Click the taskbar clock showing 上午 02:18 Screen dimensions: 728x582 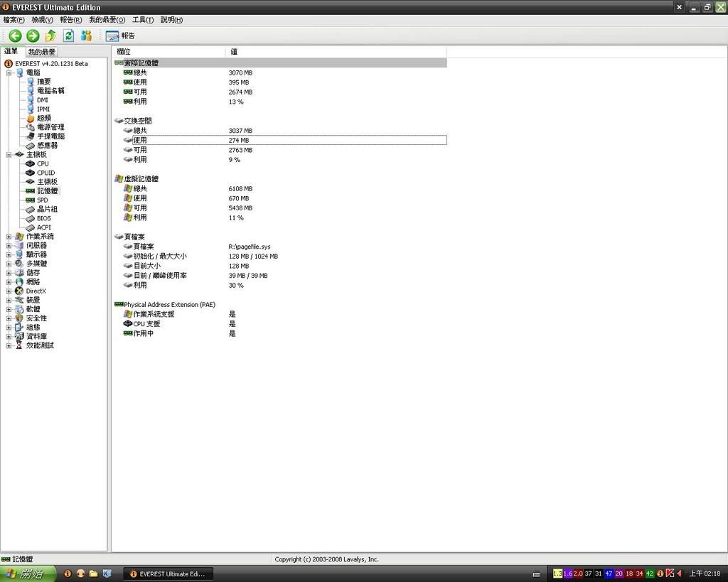coord(705,573)
